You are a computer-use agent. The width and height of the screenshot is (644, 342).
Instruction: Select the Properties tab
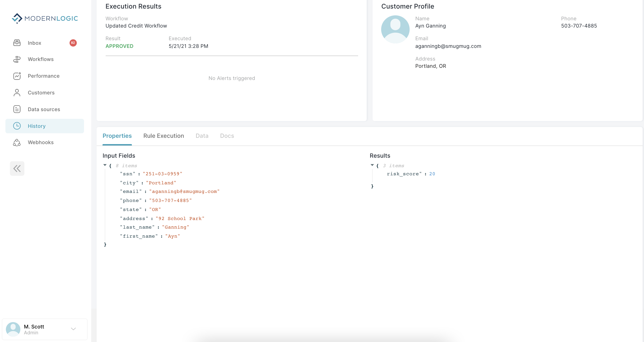117,136
